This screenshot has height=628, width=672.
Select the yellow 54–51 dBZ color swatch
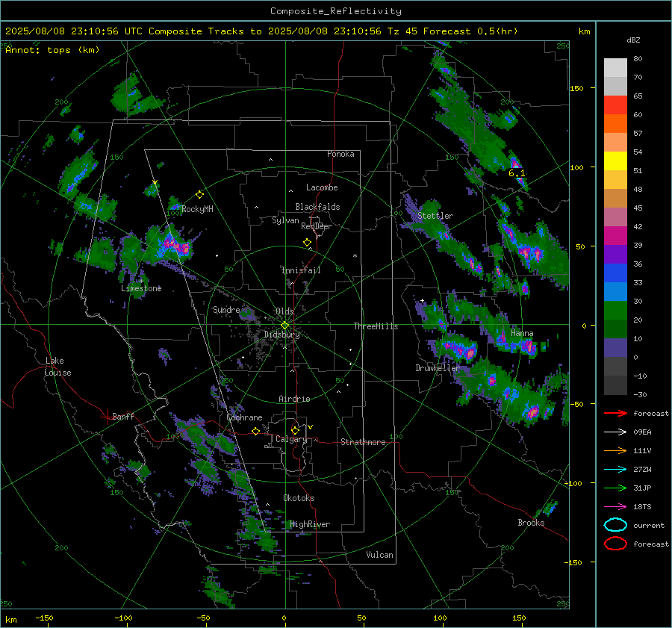615,161
